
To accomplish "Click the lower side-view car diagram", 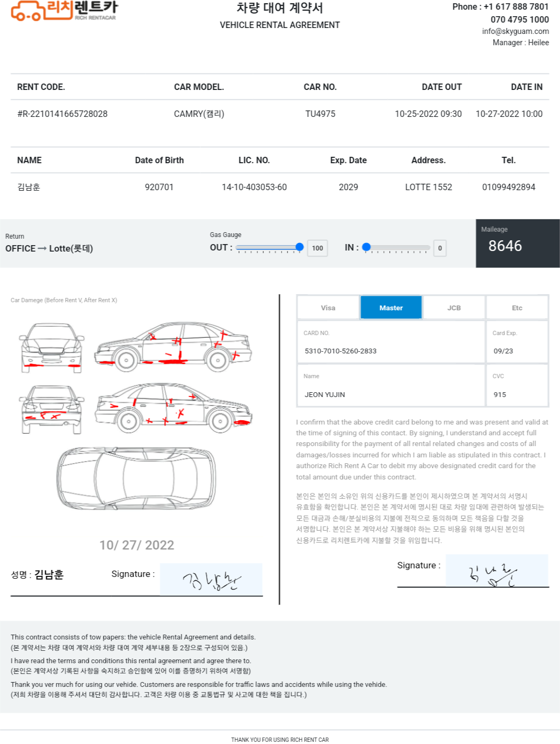I will pyautogui.click(x=174, y=408).
